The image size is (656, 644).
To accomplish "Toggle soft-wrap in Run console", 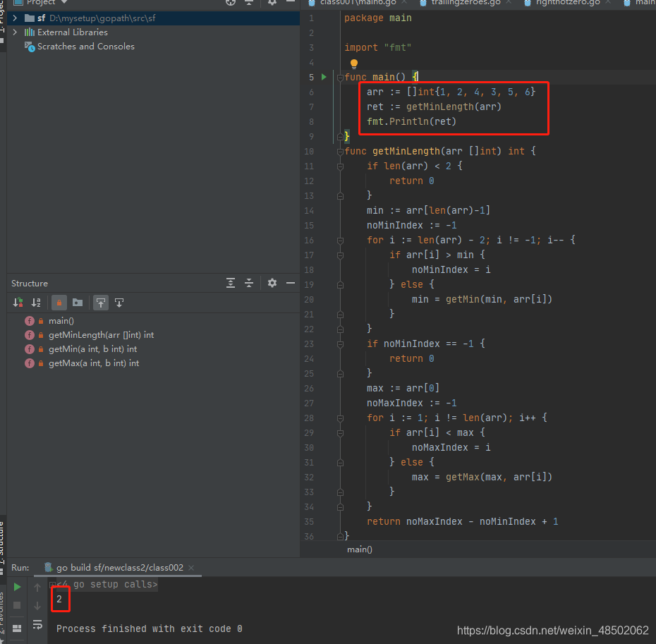I will pos(37,625).
